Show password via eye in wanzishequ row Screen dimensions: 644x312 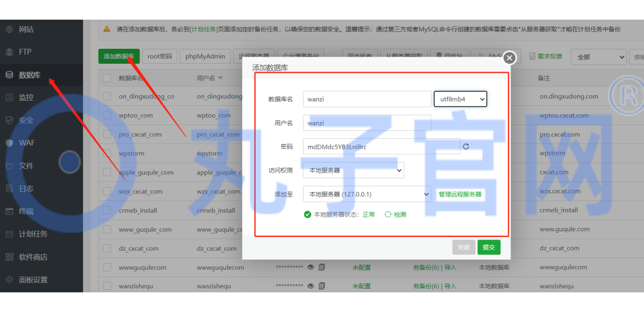pos(311,286)
